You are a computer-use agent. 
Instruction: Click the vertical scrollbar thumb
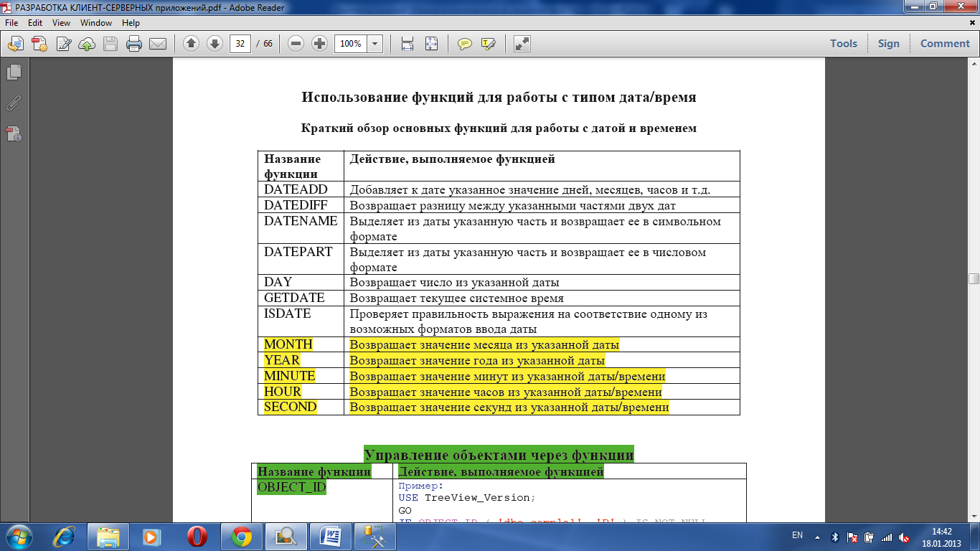coord(974,279)
